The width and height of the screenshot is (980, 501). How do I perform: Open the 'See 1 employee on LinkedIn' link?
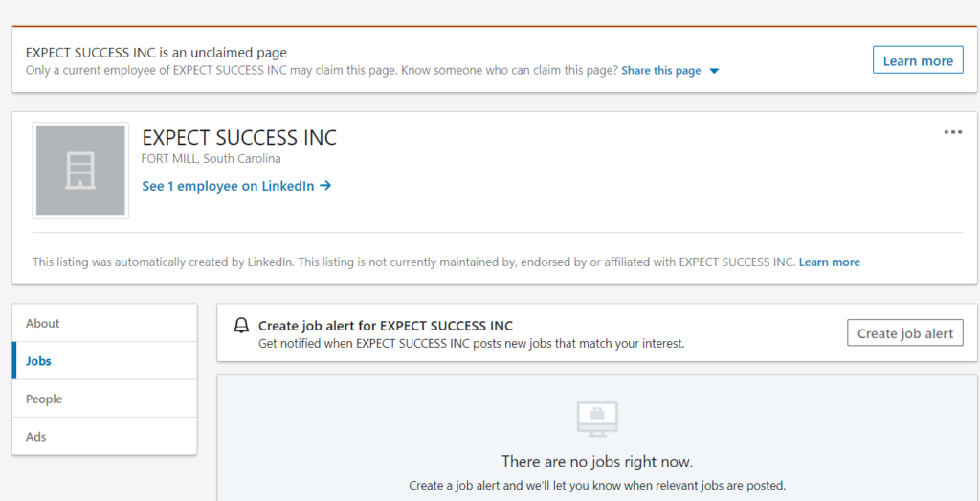pos(228,186)
